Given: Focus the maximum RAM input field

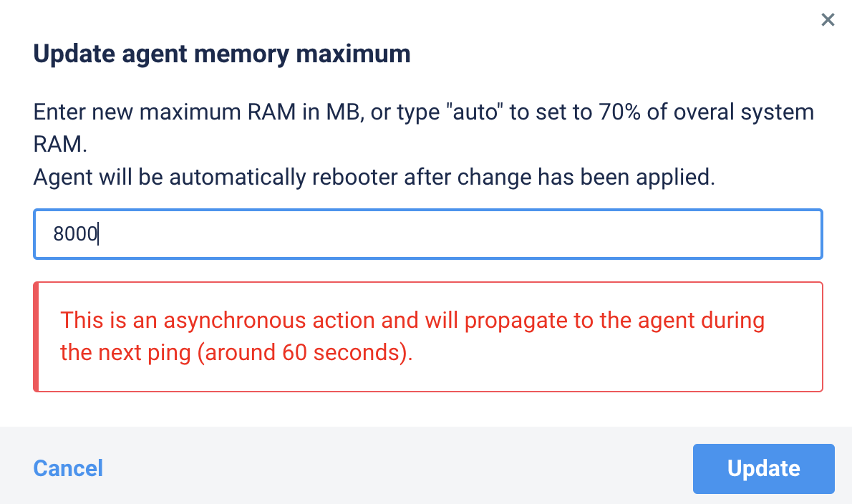Looking at the screenshot, I should pos(428,234).
